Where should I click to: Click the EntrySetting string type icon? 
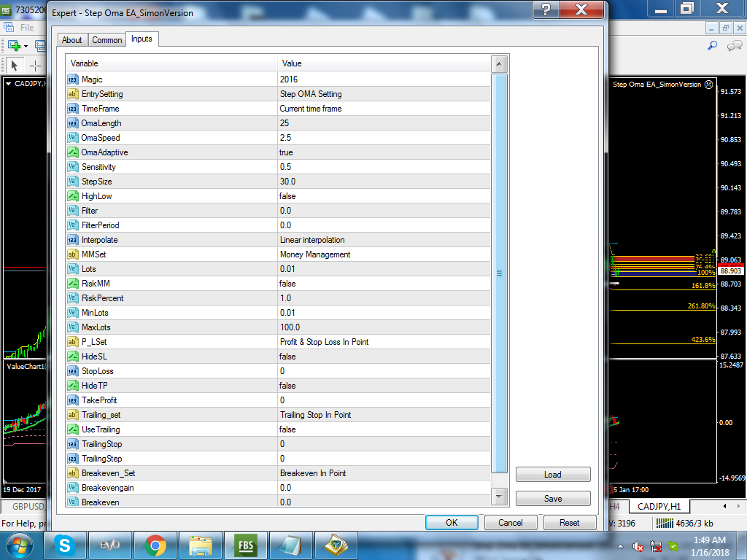[72, 94]
